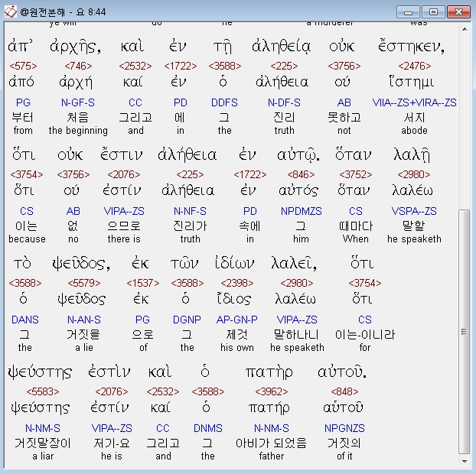Click the English gloss "there is"
Screen dimensions: 476x474
coord(124,239)
